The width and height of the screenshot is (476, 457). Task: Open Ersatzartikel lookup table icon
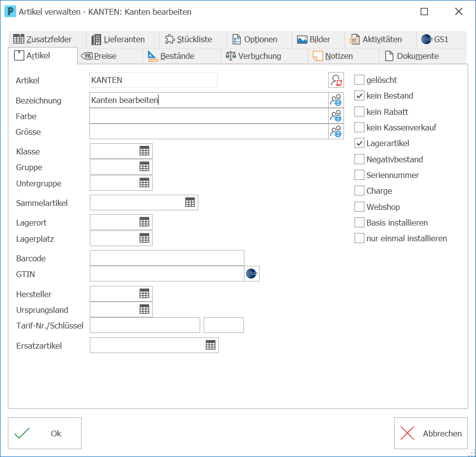tap(211, 345)
